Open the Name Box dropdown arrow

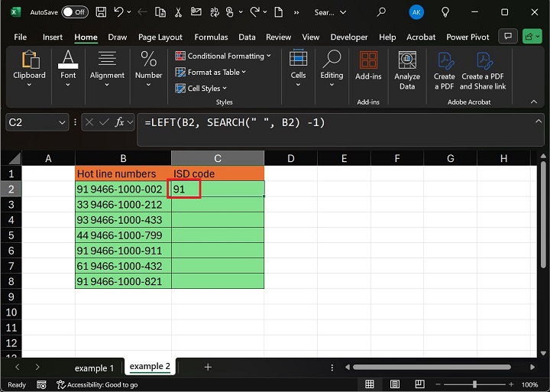tap(62, 122)
